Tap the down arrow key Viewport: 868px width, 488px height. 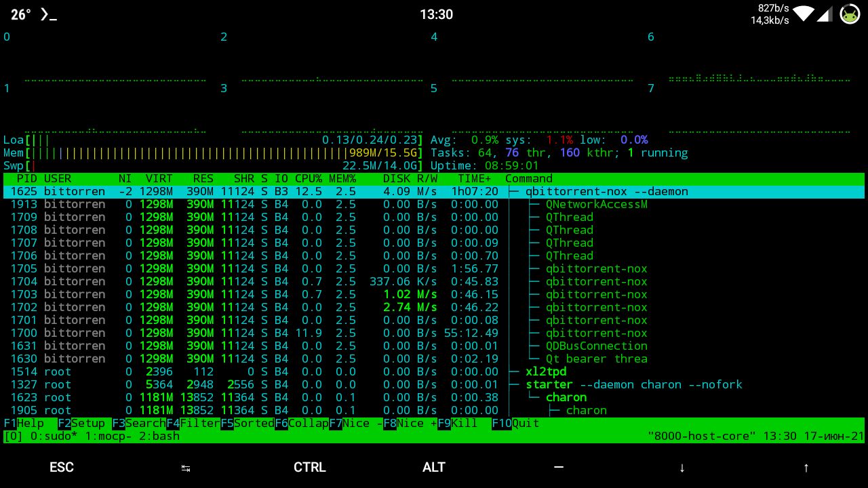(x=682, y=468)
